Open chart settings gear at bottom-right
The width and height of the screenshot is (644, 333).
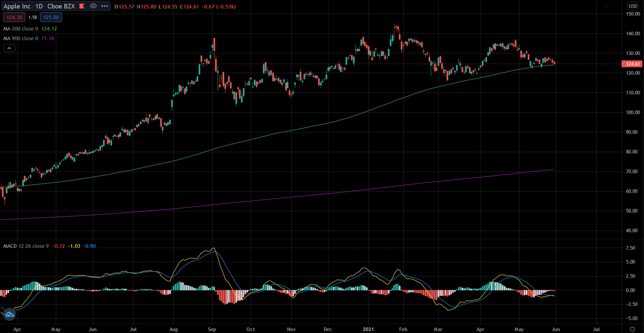pyautogui.click(x=632, y=328)
